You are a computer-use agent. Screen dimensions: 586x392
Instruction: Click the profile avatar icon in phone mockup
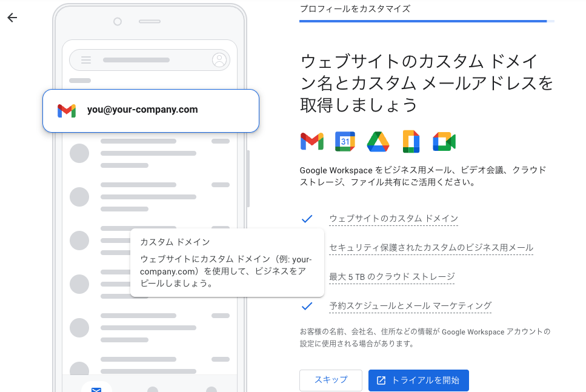point(219,60)
